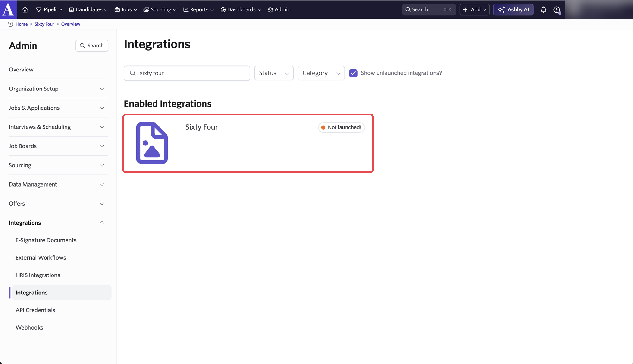Open the Sourcing menu in top navigation

pos(160,9)
